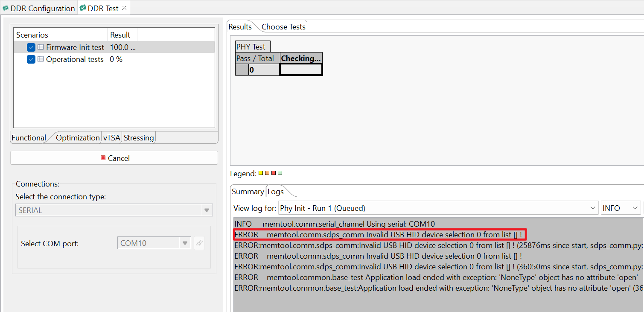Open the COM port dropdown showing COM10
The image size is (644, 312).
(185, 242)
